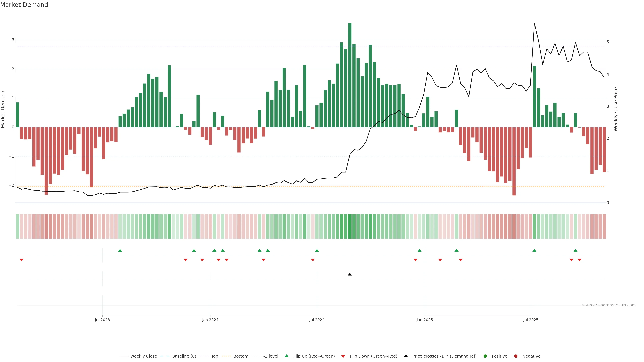Toggle the Top dotted line legend
This screenshot has width=644, height=362.
coord(214,356)
